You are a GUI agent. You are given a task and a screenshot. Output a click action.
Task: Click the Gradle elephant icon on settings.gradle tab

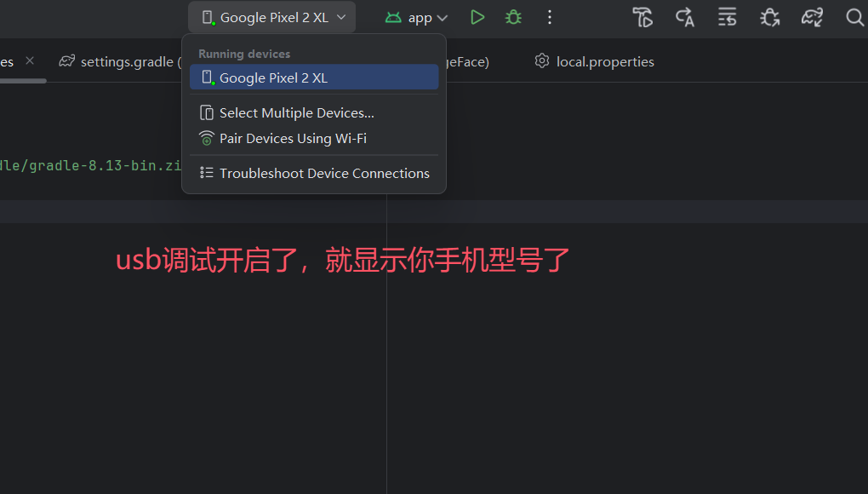tap(67, 61)
